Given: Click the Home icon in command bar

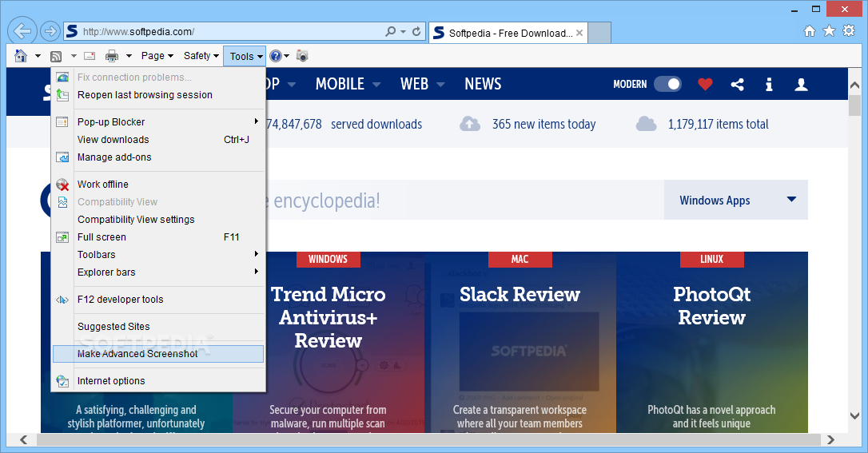Looking at the screenshot, I should (x=21, y=56).
